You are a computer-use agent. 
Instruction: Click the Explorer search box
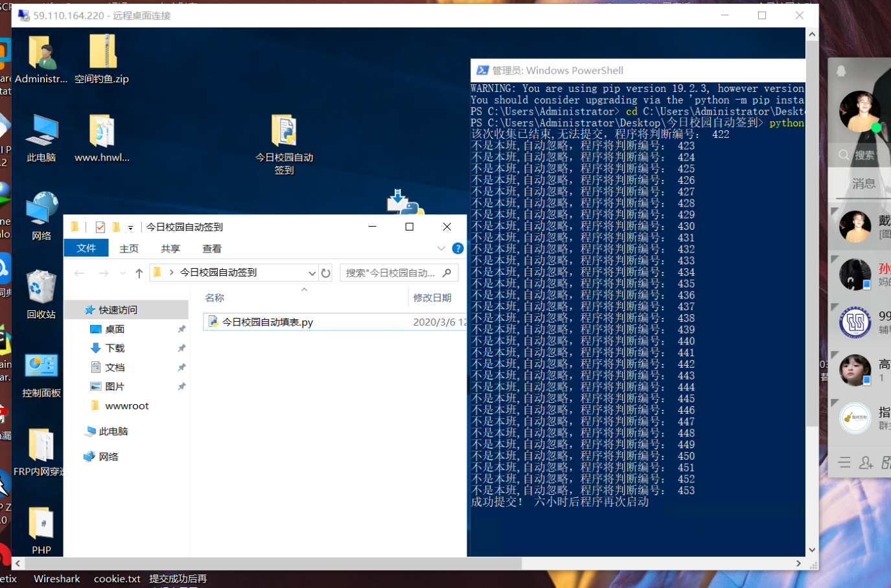click(399, 273)
